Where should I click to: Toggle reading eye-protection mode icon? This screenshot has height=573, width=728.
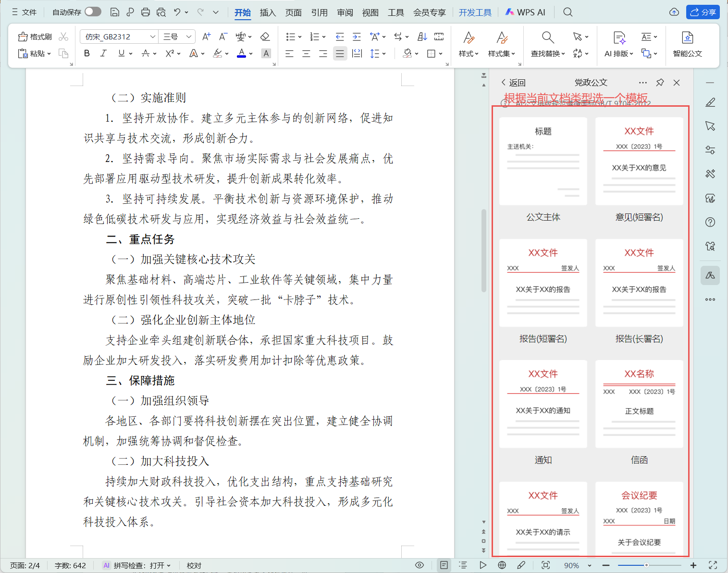[x=420, y=565]
